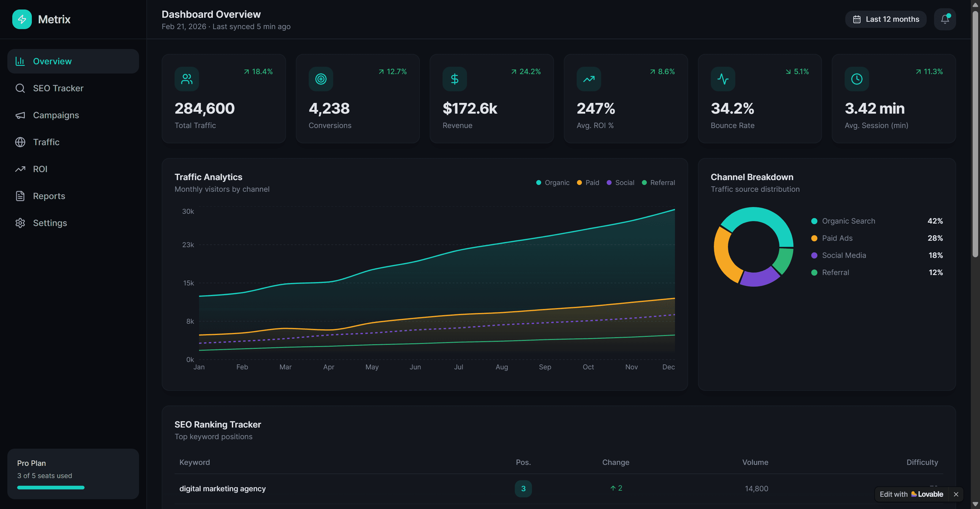Viewport: 980px width, 509px height.
Task: Select the SEO Tracker search icon
Action: point(20,88)
